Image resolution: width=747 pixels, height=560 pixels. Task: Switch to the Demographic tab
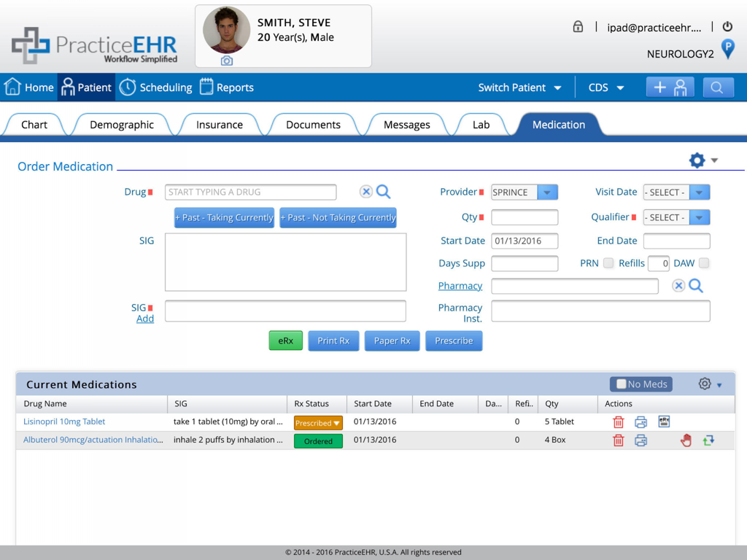click(123, 125)
